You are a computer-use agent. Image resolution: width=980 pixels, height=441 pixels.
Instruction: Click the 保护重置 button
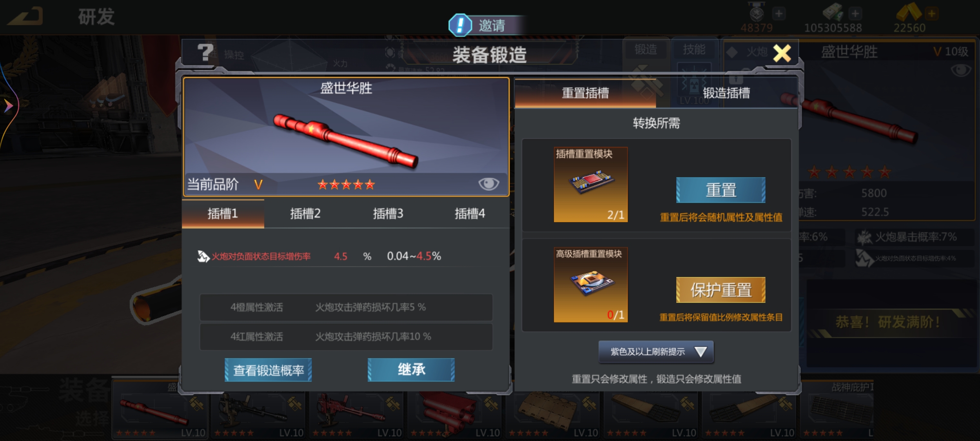coord(721,290)
